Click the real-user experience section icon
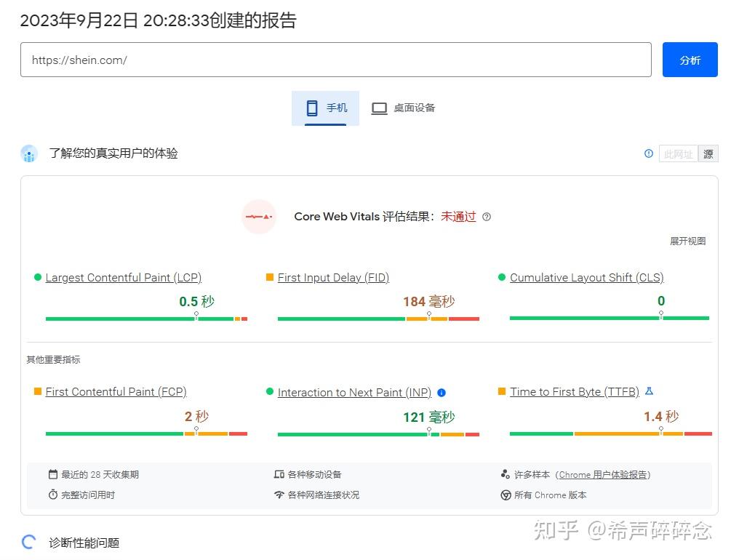 tap(29, 153)
